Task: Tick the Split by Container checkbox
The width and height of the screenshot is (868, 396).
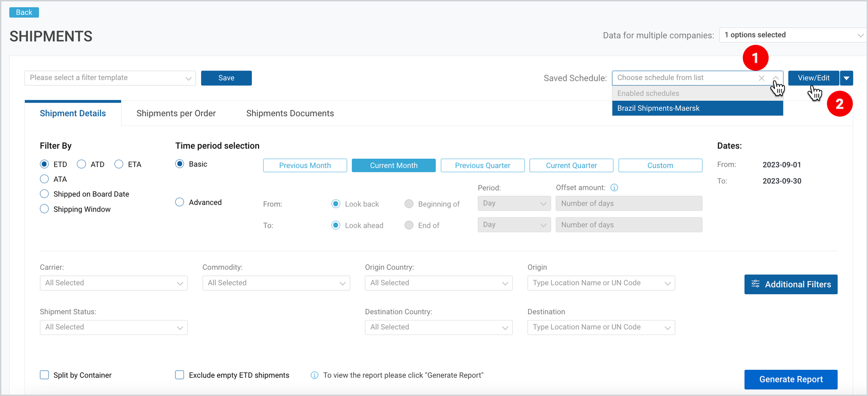Action: pyautogui.click(x=44, y=375)
